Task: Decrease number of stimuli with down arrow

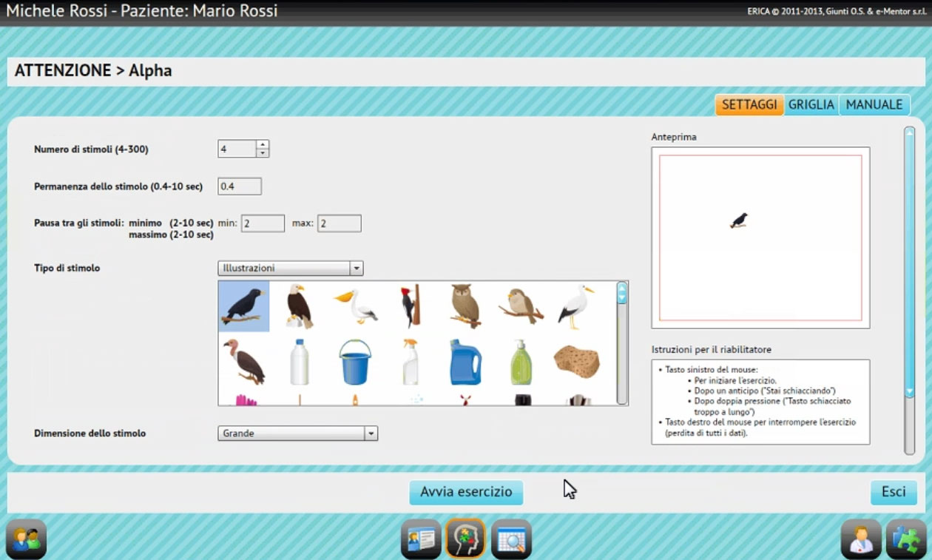Action: [x=263, y=153]
